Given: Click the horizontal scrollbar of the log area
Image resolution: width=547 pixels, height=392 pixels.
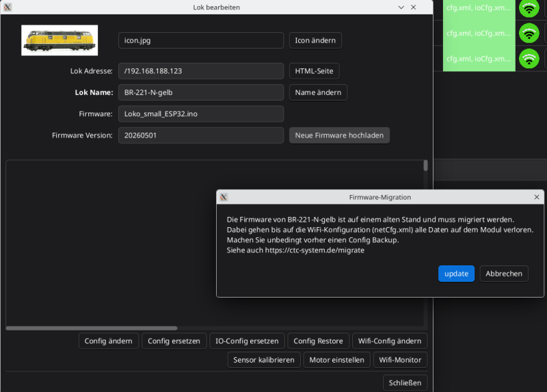Looking at the screenshot, I should point(92,328).
